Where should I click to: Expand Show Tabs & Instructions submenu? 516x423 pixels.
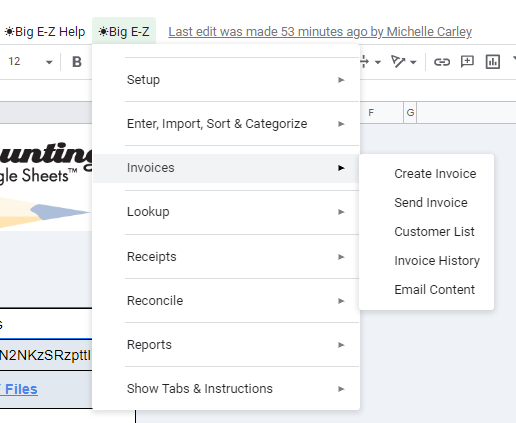226,389
